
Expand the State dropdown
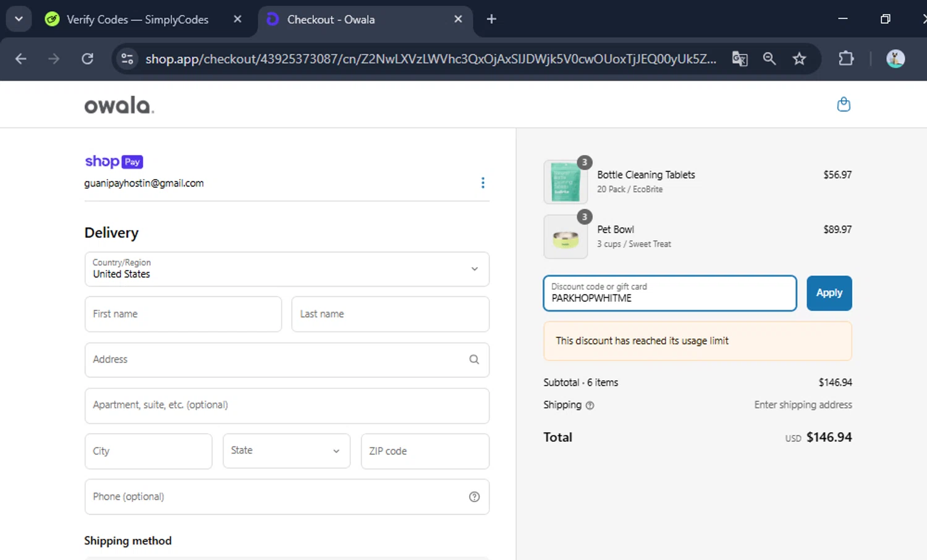point(286,451)
